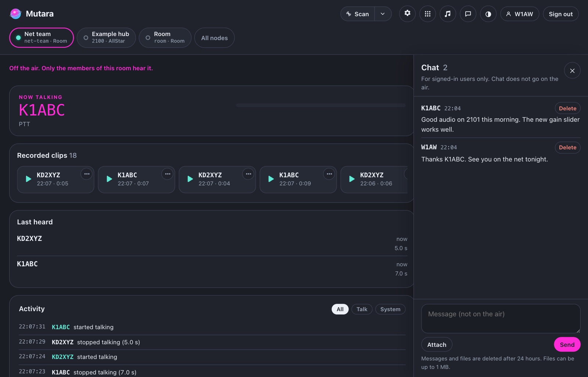Focus the chat message input field
Viewport: 588px width, 377px height.
coord(501,319)
